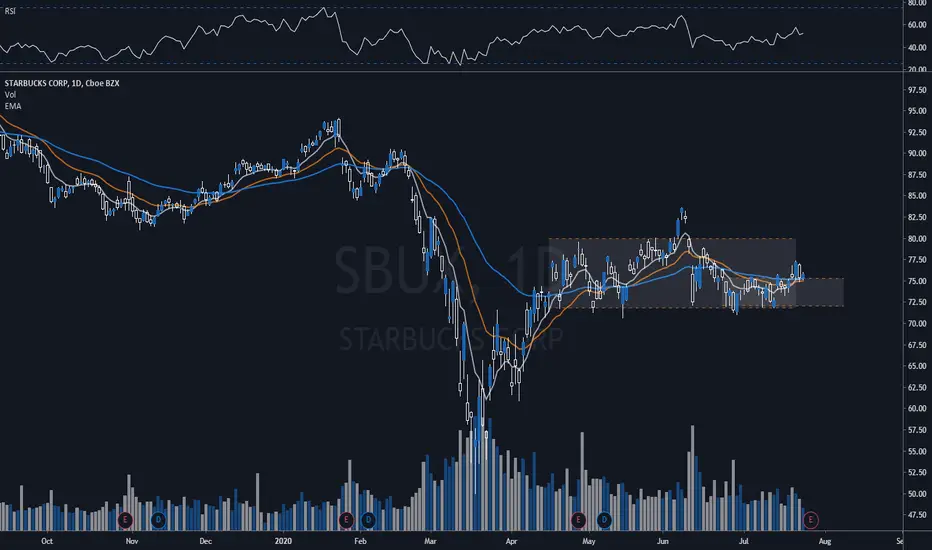Click the 2020 label on time axis
Image resolution: width=932 pixels, height=550 pixels.
tap(284, 541)
